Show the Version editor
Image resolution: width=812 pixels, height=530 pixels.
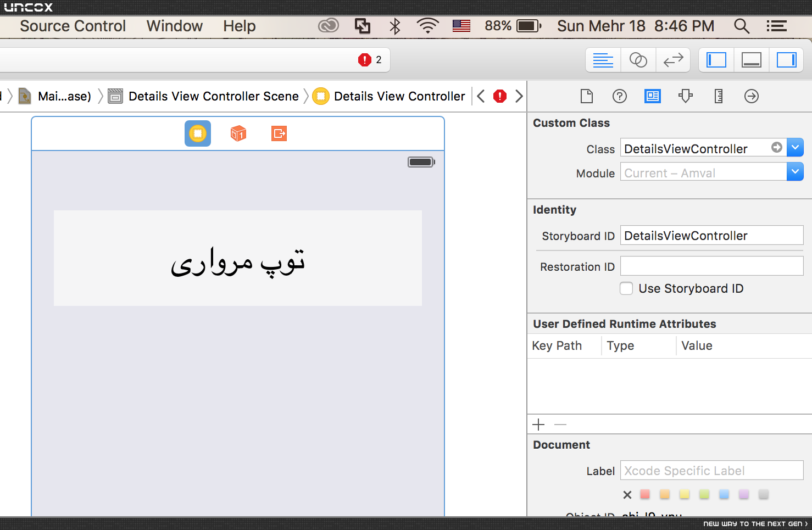[673, 60]
